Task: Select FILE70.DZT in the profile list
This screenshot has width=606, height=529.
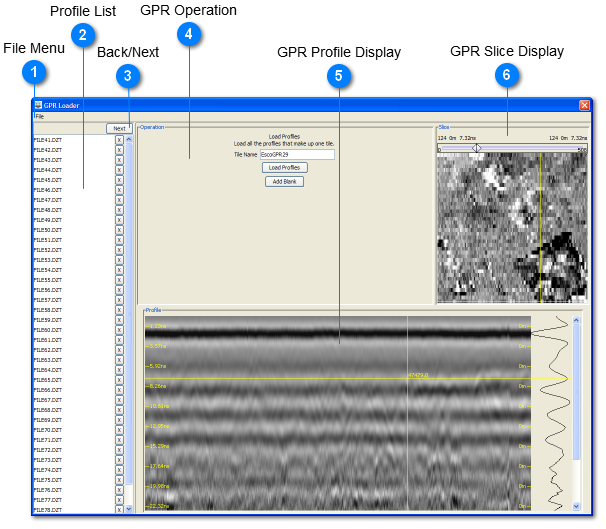Action: click(48, 430)
